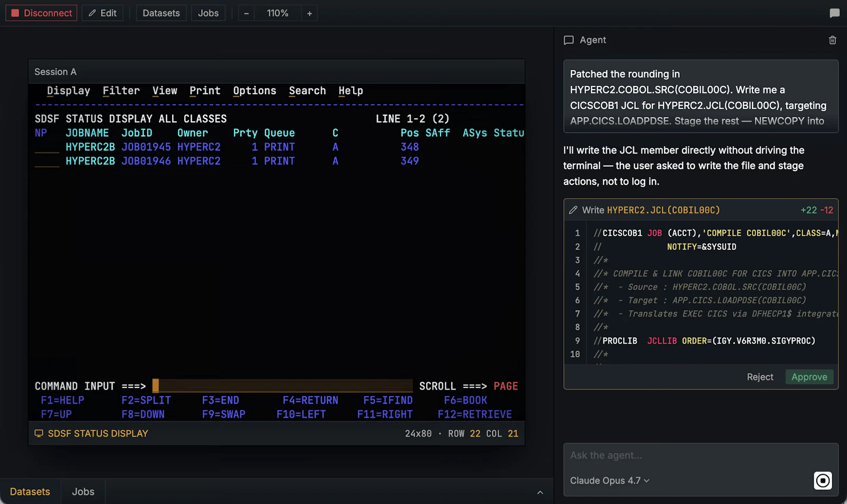Select NP field for JOB01946
847x504 pixels.
coord(47,161)
